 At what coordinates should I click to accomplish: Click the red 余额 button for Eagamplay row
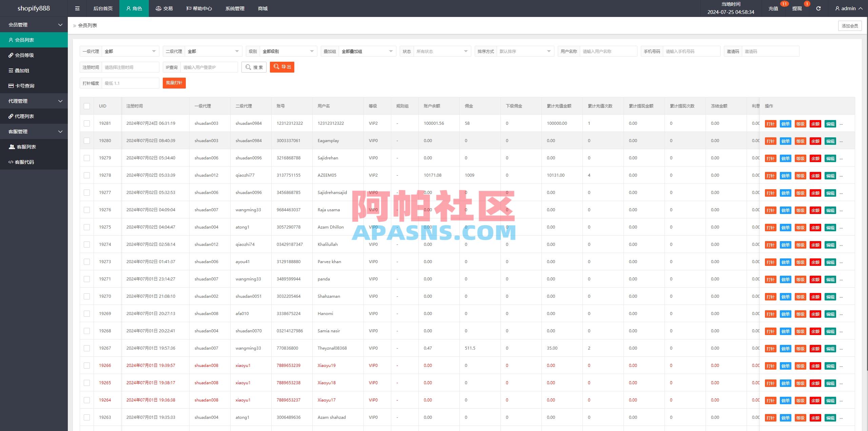[815, 141]
